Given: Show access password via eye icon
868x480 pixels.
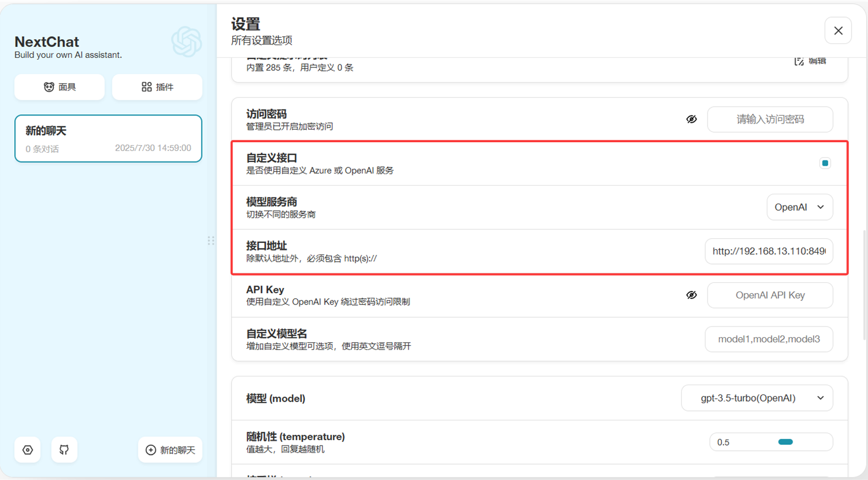Looking at the screenshot, I should (691, 119).
